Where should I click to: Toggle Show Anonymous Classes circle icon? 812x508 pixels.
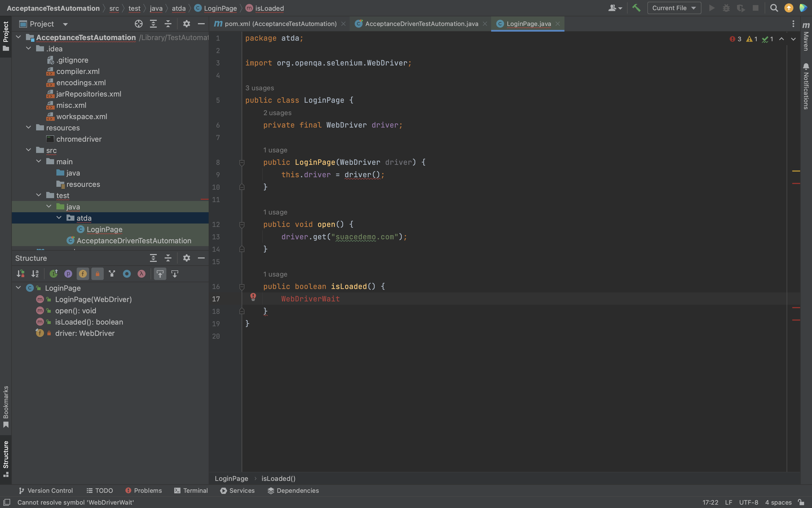coord(127,274)
